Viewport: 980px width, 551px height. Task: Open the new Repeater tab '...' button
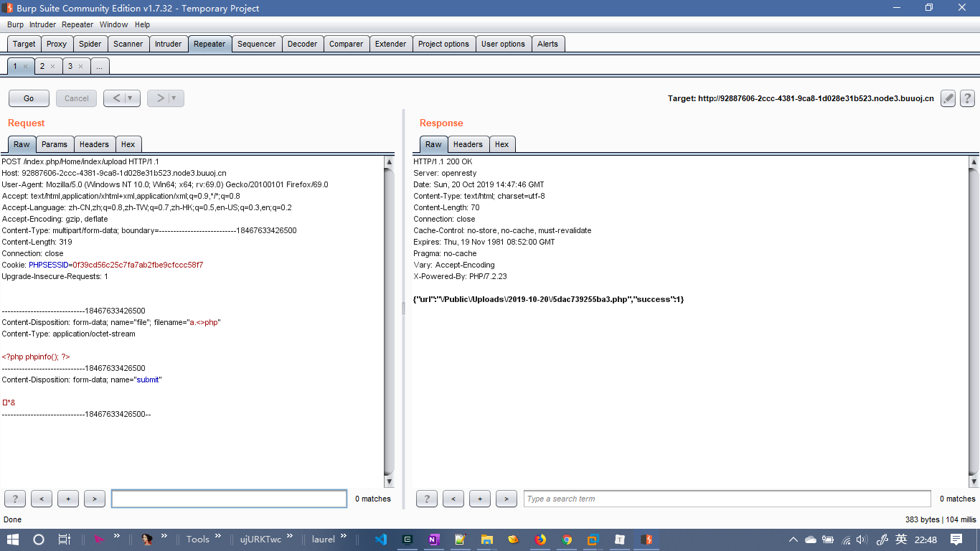99,66
